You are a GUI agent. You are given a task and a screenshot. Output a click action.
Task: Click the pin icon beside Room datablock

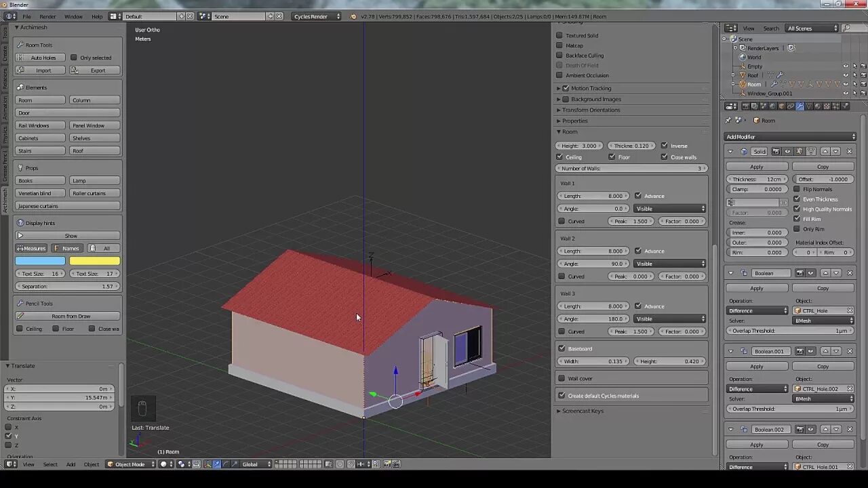tap(728, 121)
